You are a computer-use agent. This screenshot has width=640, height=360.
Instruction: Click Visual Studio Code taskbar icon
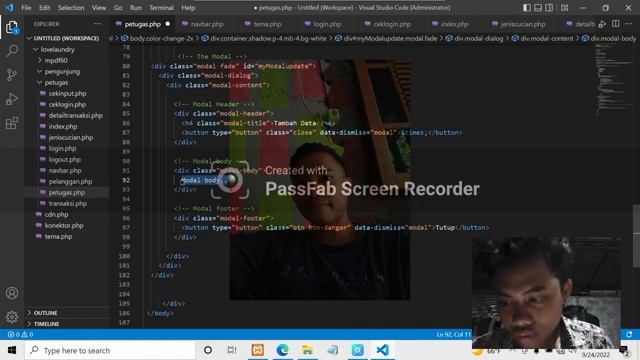tap(382, 350)
